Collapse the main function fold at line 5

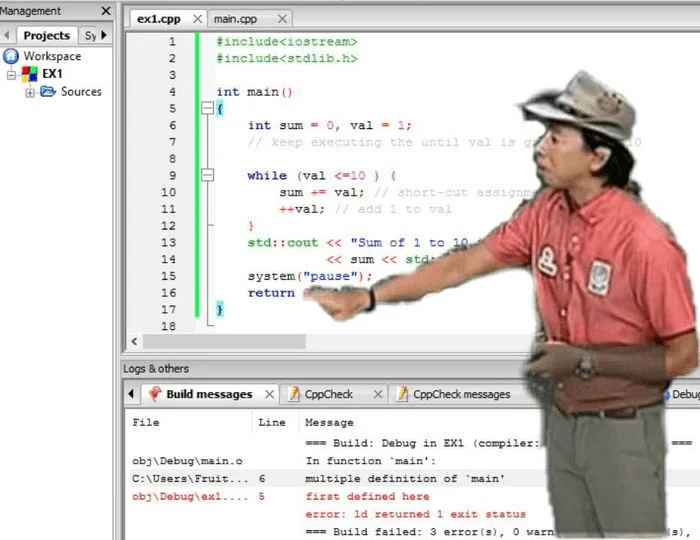pyautogui.click(x=207, y=108)
